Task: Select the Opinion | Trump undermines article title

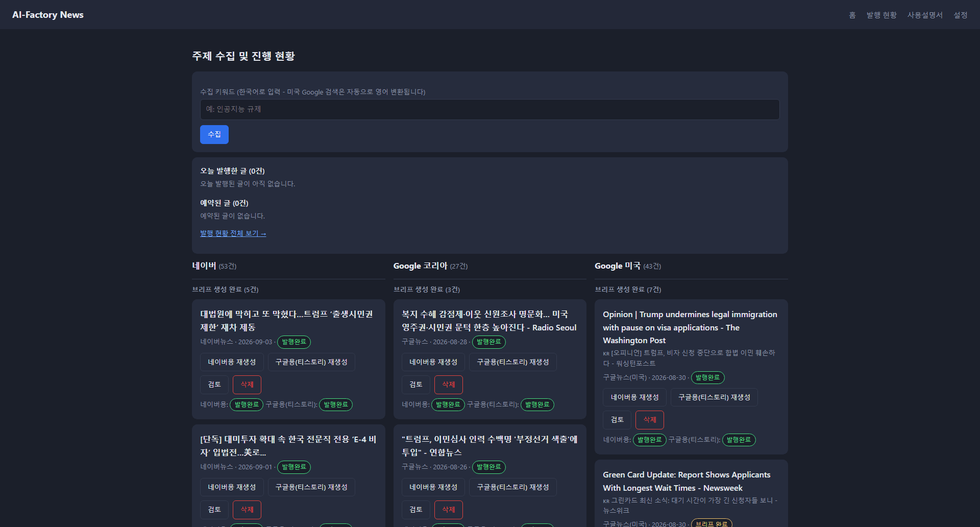Action: coord(690,327)
